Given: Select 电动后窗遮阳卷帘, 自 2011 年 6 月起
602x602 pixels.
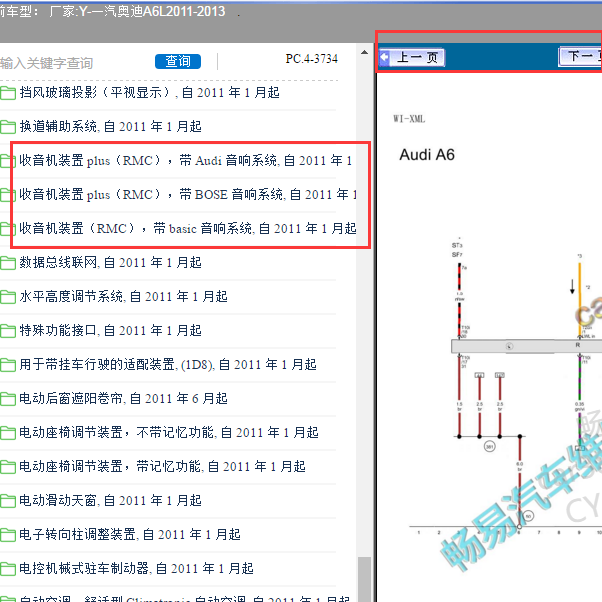Looking at the screenshot, I should tap(124, 399).
